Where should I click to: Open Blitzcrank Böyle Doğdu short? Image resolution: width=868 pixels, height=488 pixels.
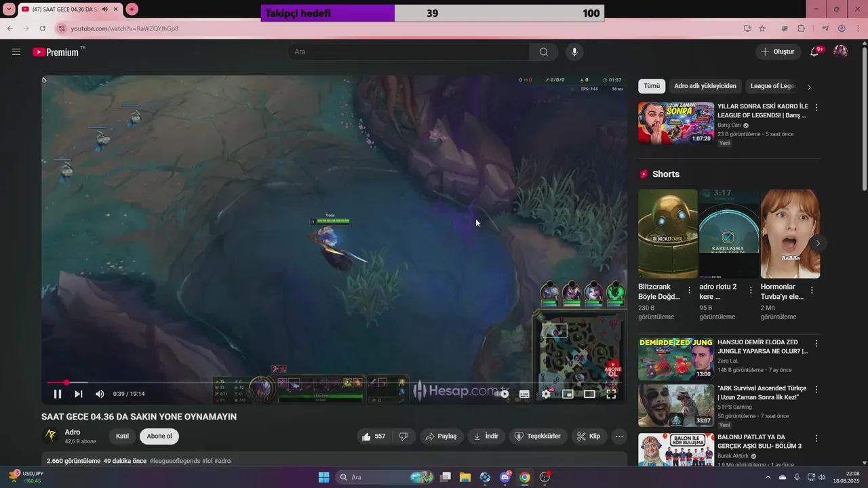click(667, 234)
